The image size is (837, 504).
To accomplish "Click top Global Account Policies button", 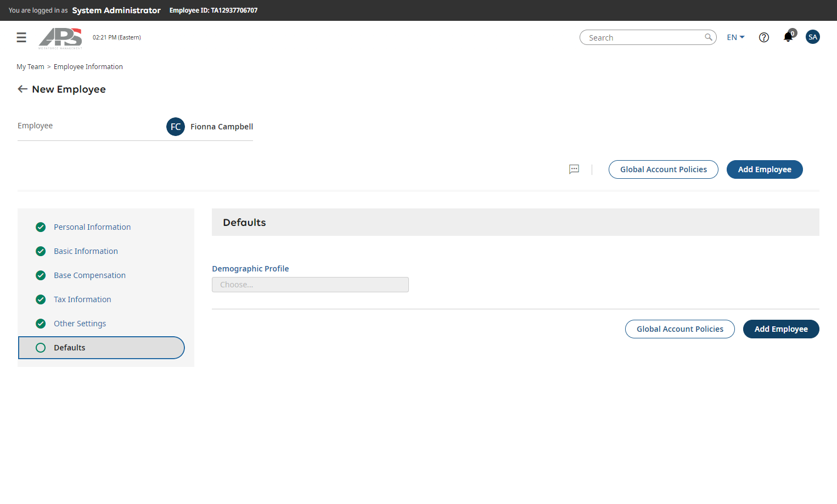I will (664, 169).
